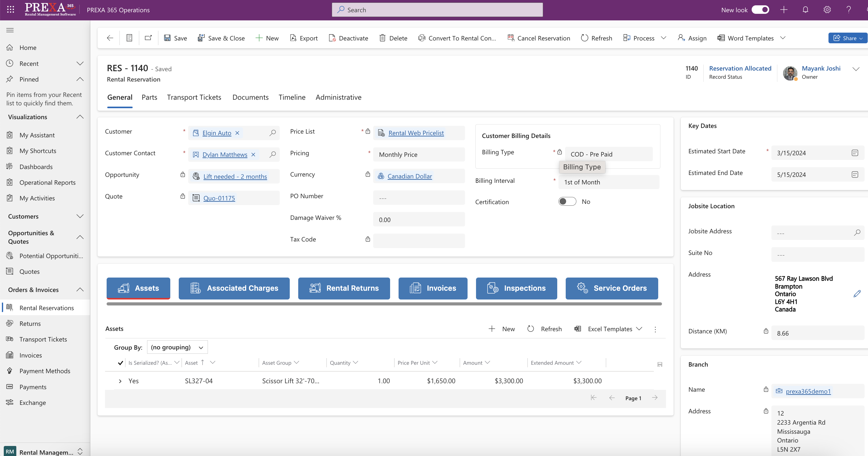Viewport: 868px width, 456px height.
Task: Expand the SL327-04 asset row
Action: pyautogui.click(x=120, y=381)
